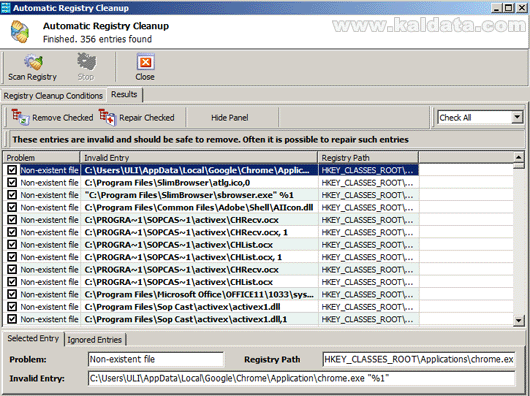Toggle checkbox for CHList.ocx, 1 entry

pos(12,257)
